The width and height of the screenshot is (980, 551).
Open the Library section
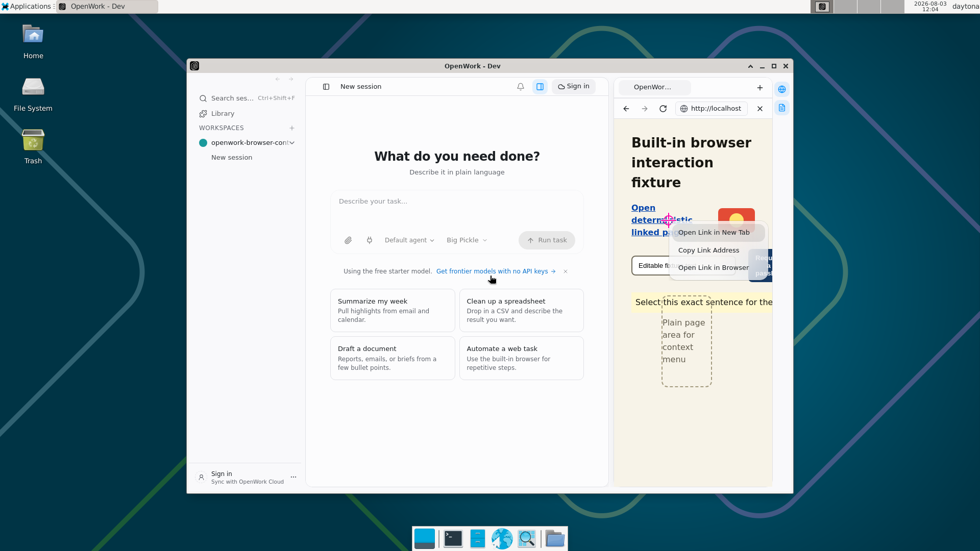point(223,114)
